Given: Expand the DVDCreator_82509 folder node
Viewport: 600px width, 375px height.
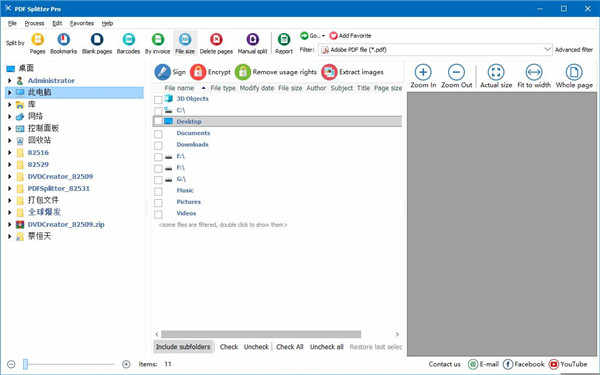Looking at the screenshot, I should pyautogui.click(x=10, y=176).
